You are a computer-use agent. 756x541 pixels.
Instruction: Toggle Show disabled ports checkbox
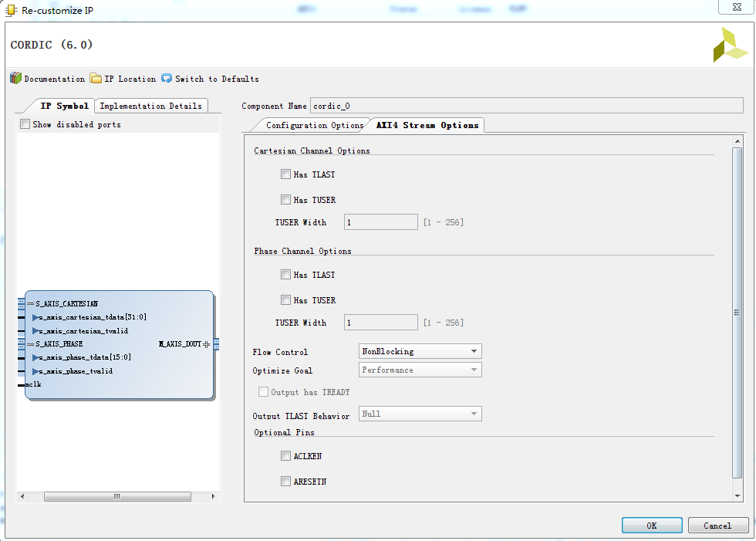tap(25, 124)
